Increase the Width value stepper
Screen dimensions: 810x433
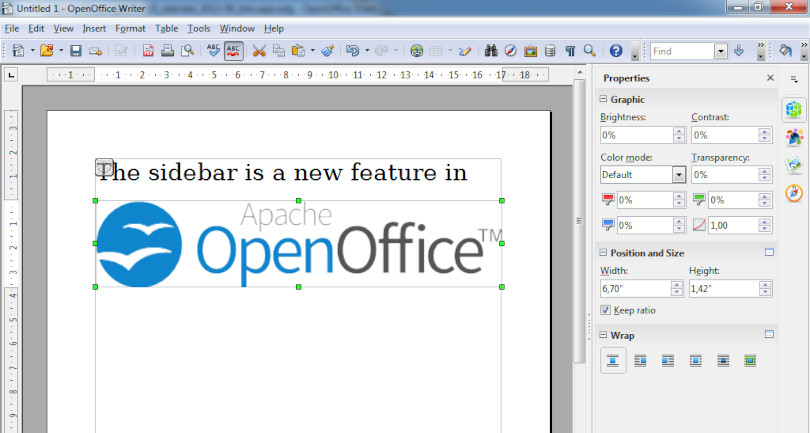tap(677, 285)
